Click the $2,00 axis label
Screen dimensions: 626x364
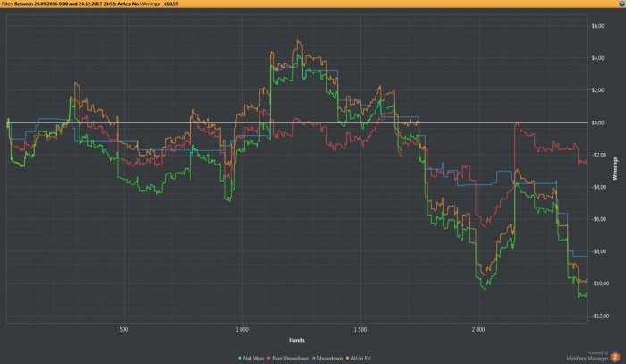[x=597, y=90]
